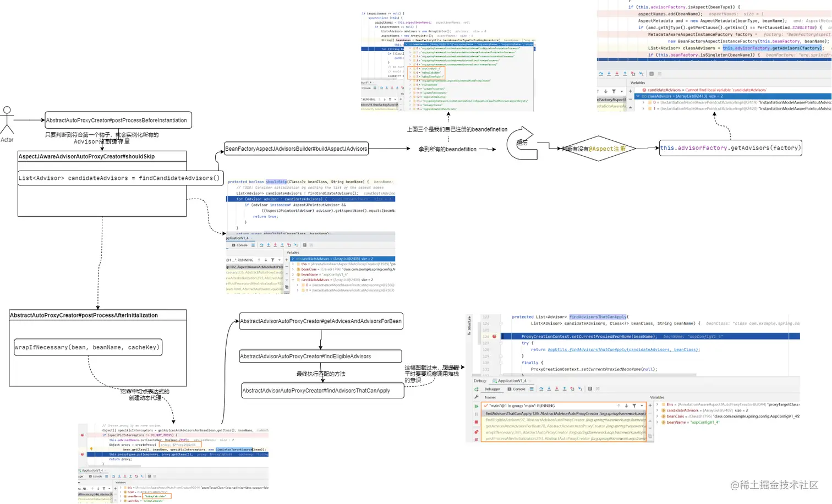
Task: Click Evaluate Expression calculator icon near Console tab
Action: 590,388
